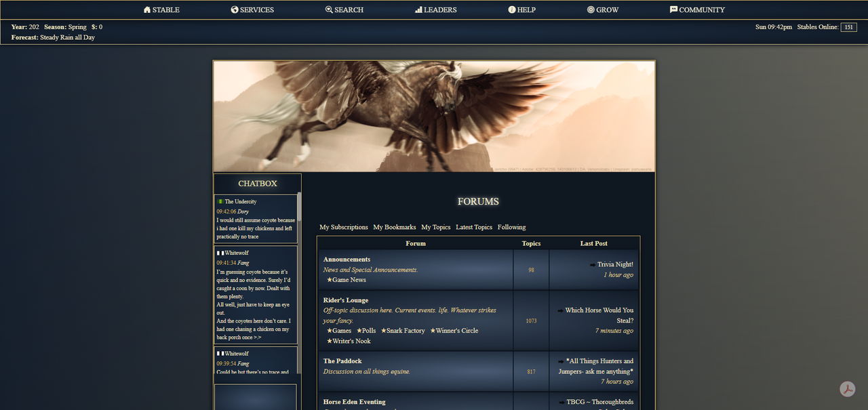Open the Help menu
Image resolution: width=868 pixels, height=410 pixels.
point(521,10)
